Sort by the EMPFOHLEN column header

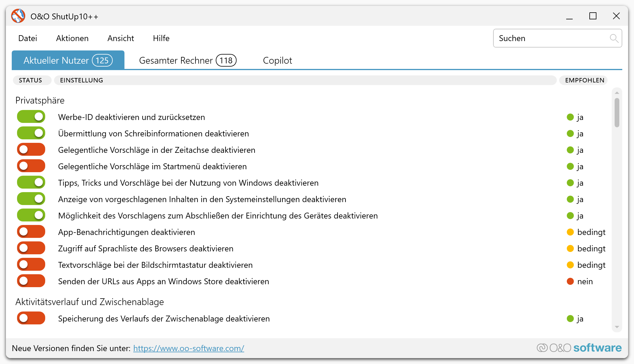coord(584,80)
